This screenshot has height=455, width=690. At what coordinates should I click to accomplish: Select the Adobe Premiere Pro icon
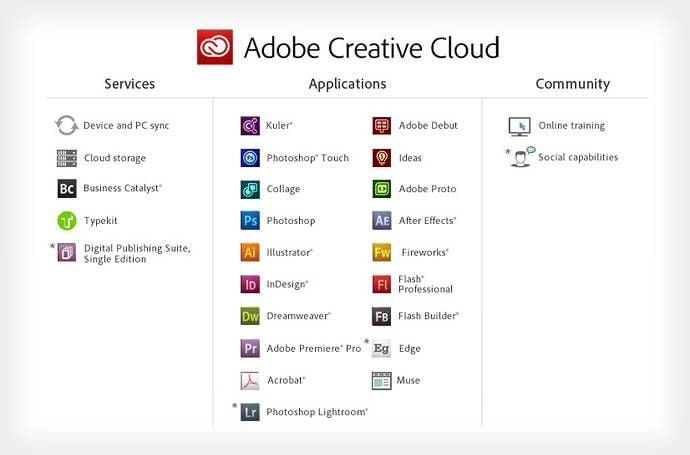(x=250, y=348)
